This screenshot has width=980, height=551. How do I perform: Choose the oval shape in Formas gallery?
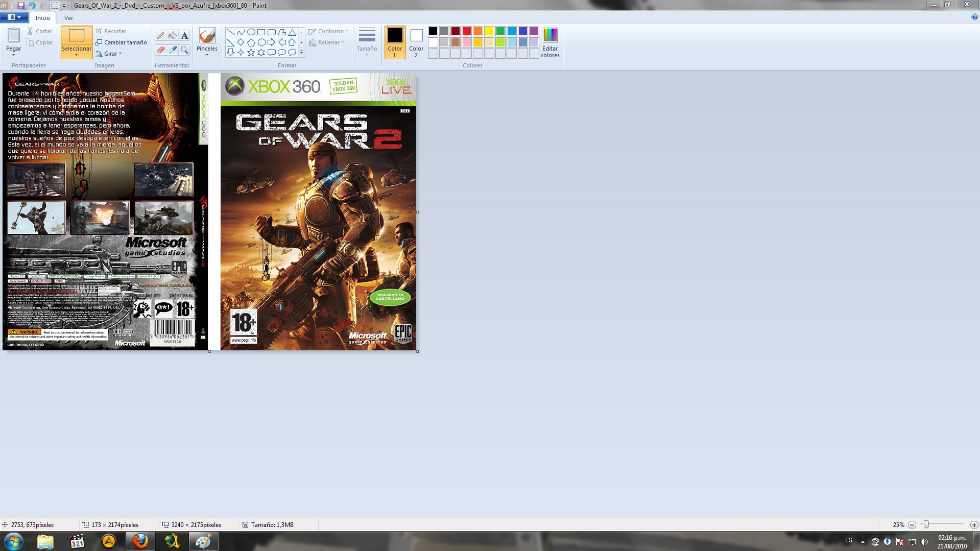pyautogui.click(x=251, y=32)
